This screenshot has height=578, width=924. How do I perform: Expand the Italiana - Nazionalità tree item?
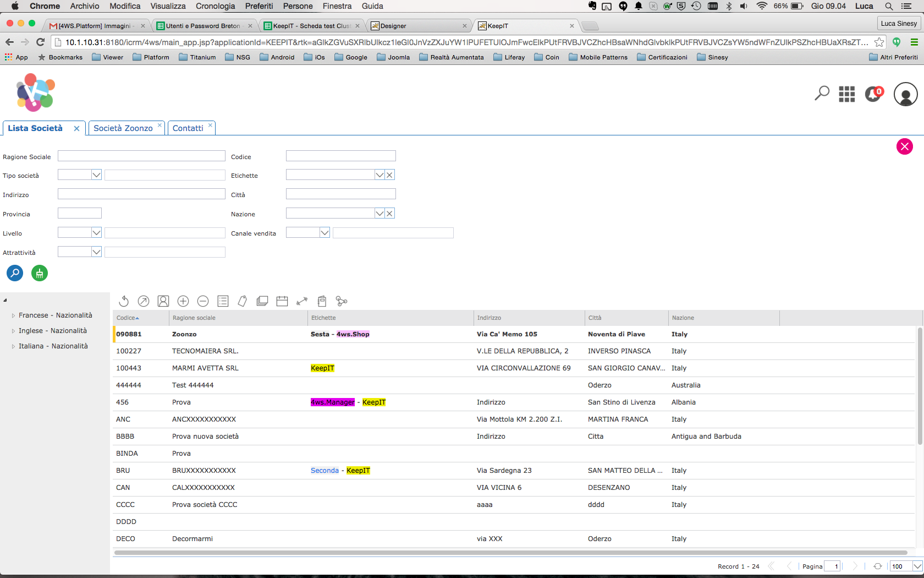click(x=13, y=346)
